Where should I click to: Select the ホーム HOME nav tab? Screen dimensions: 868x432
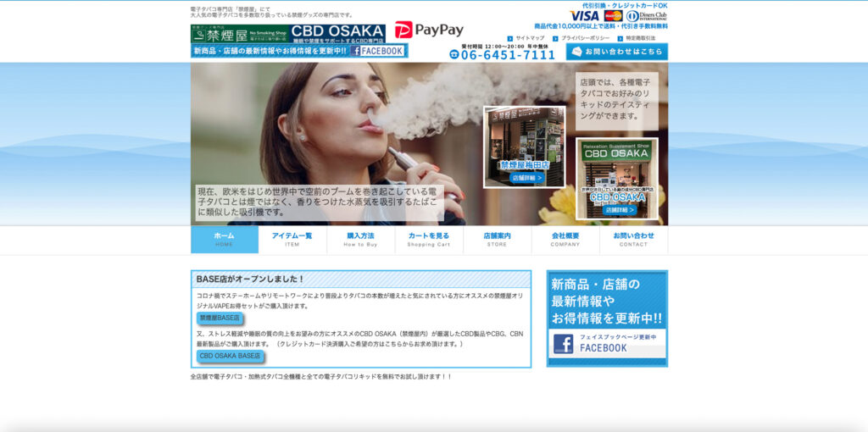[x=224, y=240]
